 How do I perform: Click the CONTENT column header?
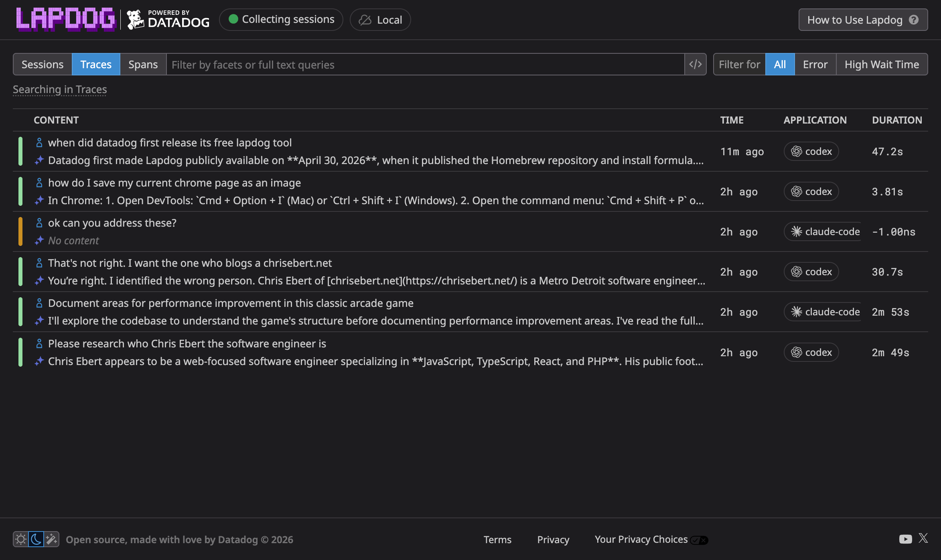56,120
